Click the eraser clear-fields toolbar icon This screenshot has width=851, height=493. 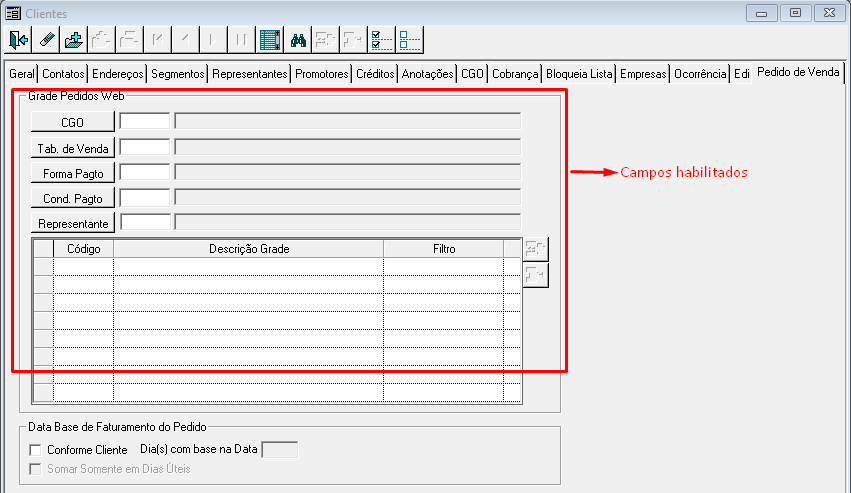(46, 40)
